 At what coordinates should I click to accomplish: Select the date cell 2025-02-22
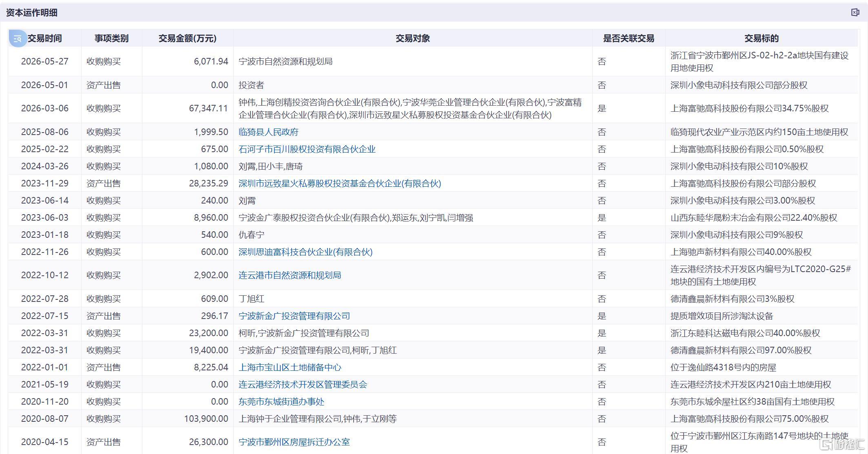point(44,149)
